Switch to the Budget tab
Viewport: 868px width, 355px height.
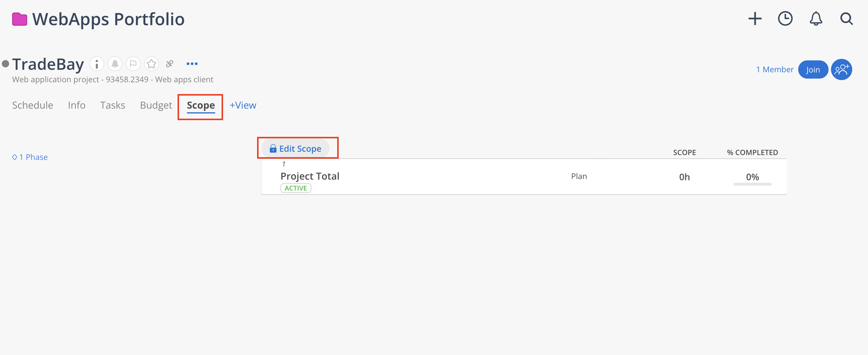156,105
